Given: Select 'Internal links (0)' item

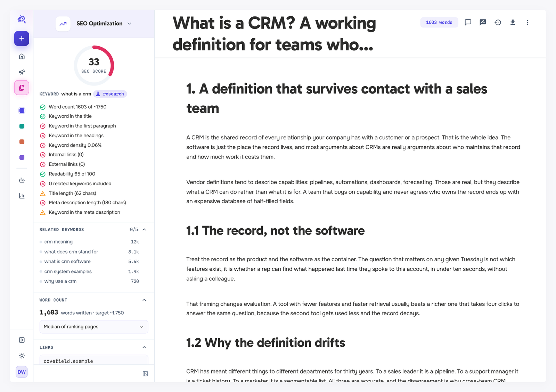Looking at the screenshot, I should coord(66,155).
